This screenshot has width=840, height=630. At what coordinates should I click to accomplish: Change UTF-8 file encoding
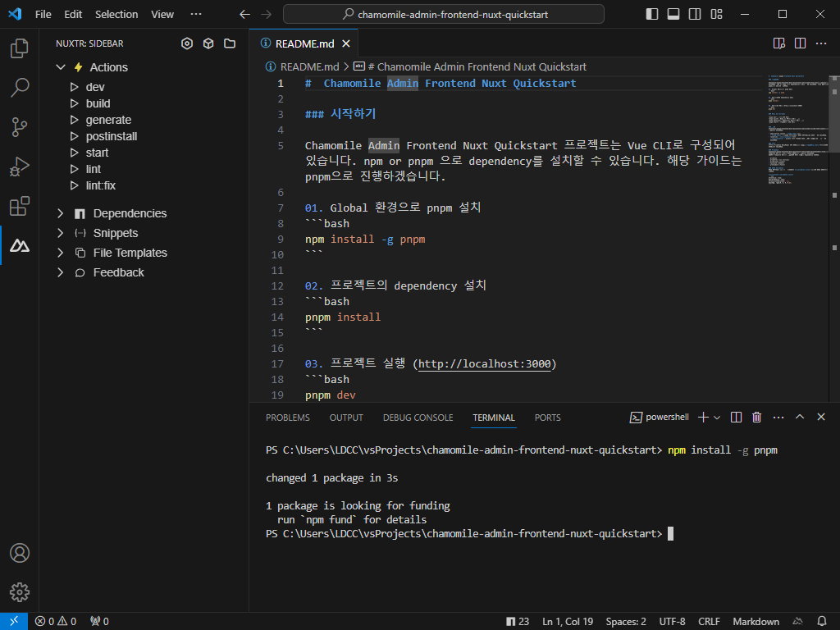point(672,622)
